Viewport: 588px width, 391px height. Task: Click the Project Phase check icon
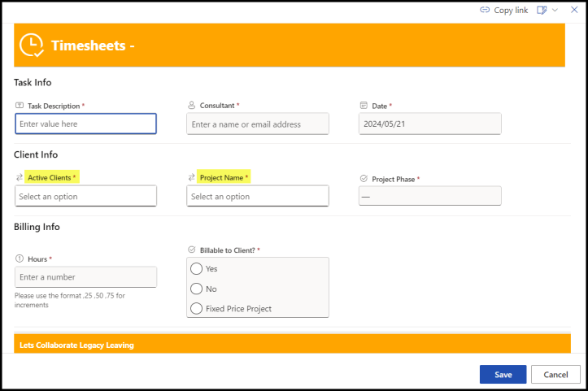coord(364,178)
